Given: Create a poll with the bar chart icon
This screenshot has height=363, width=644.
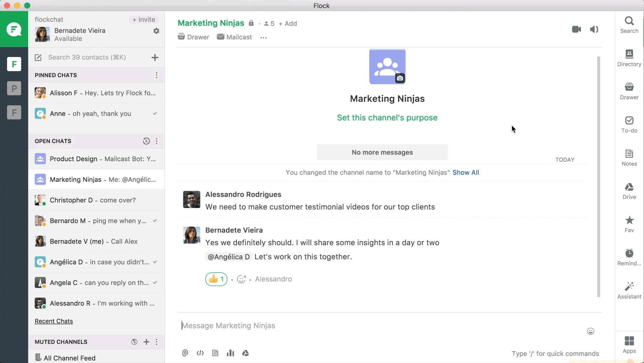Looking at the screenshot, I should point(231,353).
